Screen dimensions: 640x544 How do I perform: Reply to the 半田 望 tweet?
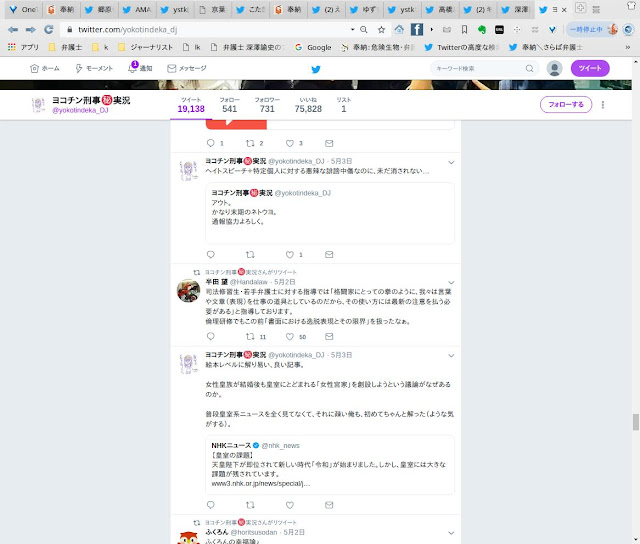coord(211,336)
